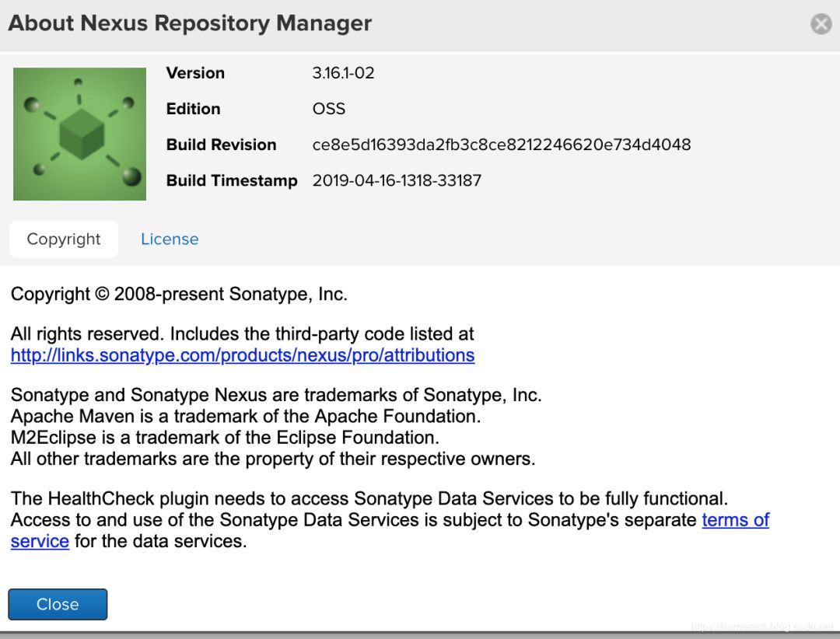840x639 pixels.
Task: Click the HealthCheck plugin sentence
Action: [369, 498]
